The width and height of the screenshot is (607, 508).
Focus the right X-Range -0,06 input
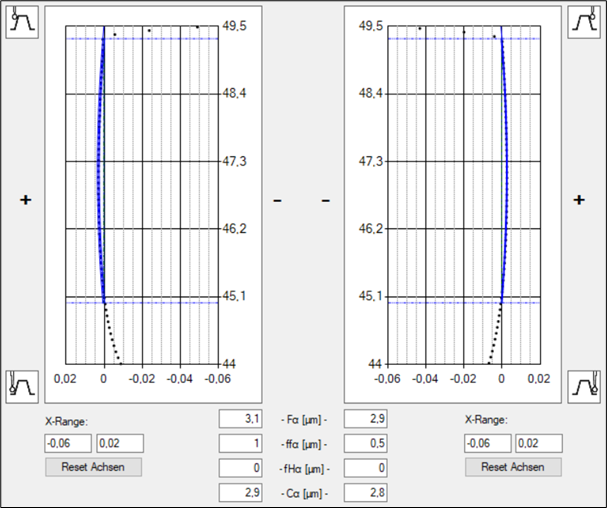coord(488,443)
